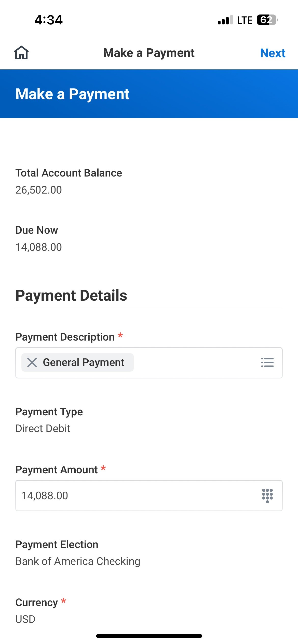Select the General Payment chip text

tap(84, 362)
